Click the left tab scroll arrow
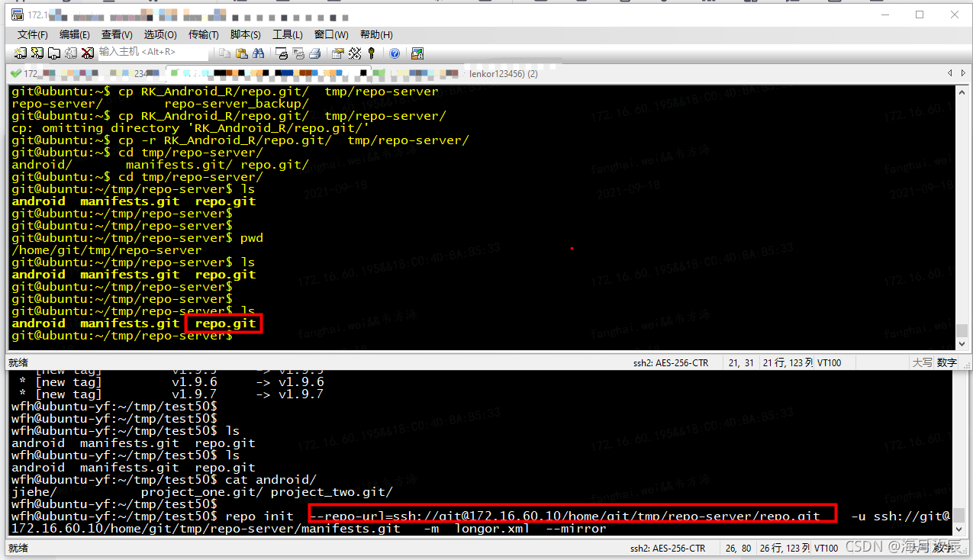This screenshot has height=560, width=973. pyautogui.click(x=950, y=73)
